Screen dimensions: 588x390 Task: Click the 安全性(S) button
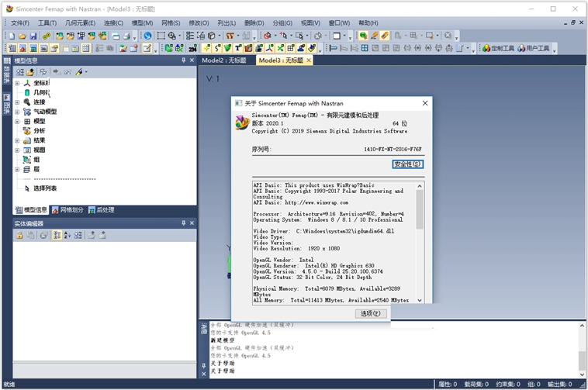click(x=407, y=164)
